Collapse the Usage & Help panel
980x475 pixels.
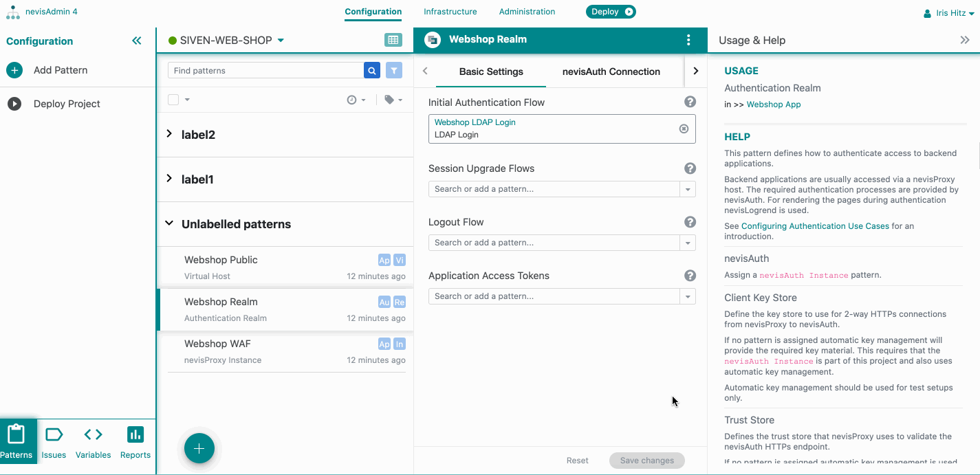pos(964,41)
